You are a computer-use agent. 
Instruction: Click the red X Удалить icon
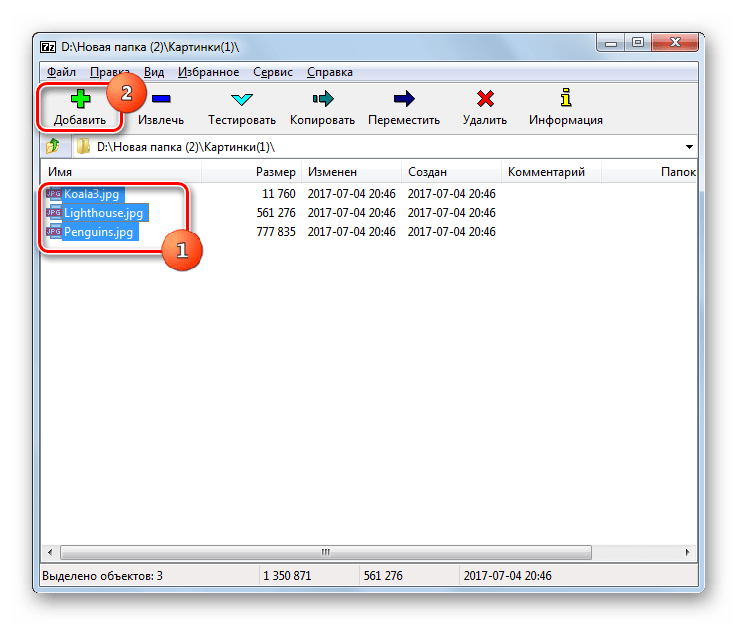pos(485,99)
